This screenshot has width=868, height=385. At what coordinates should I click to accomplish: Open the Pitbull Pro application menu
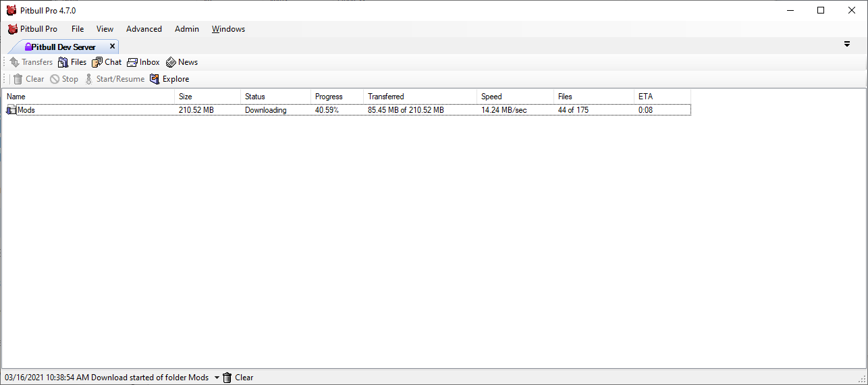click(x=32, y=29)
